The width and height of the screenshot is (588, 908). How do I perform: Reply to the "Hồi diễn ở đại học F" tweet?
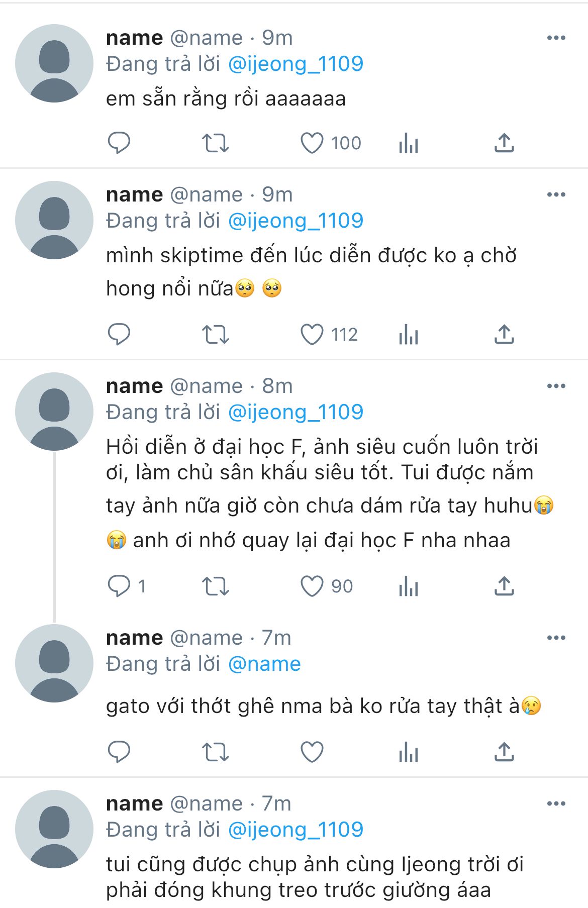click(x=119, y=586)
